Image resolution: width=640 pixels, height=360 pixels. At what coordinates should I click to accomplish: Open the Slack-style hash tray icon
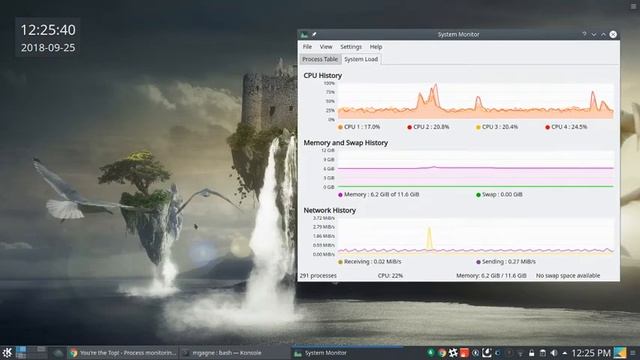453,353
